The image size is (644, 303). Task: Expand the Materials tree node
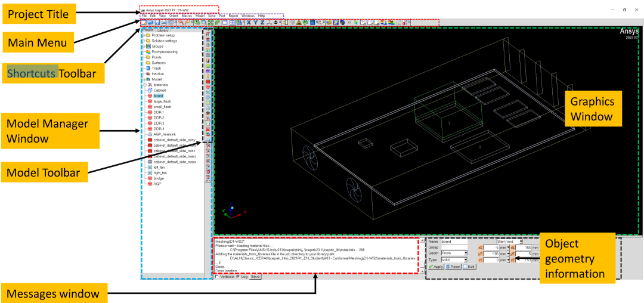click(x=145, y=85)
